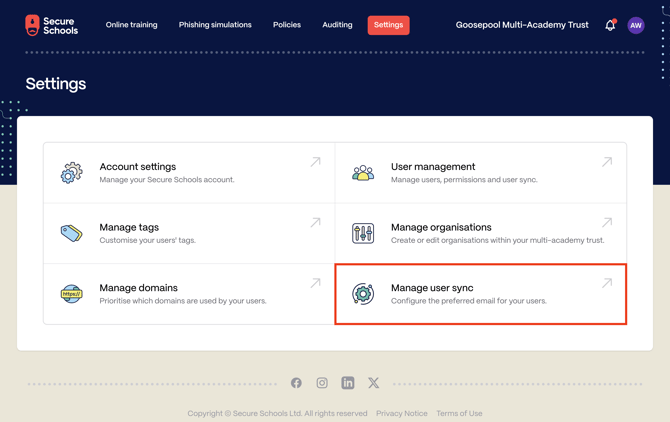Open the Facebook footer icon
Screen dimensions: 670x422
click(x=296, y=383)
